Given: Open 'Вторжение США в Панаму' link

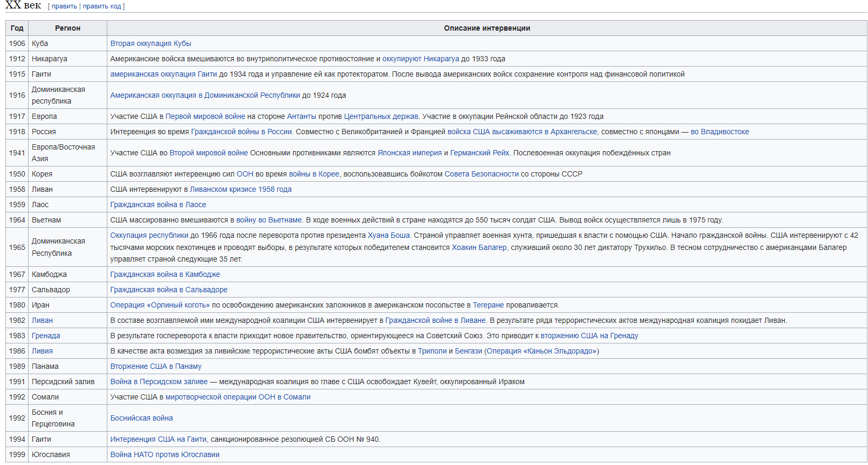Looking at the screenshot, I should tap(156, 366).
